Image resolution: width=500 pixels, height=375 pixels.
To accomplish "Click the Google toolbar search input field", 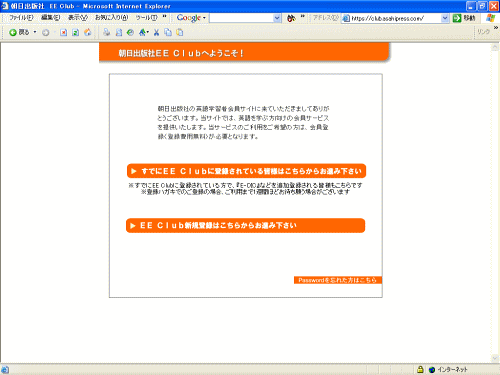I will (241, 18).
